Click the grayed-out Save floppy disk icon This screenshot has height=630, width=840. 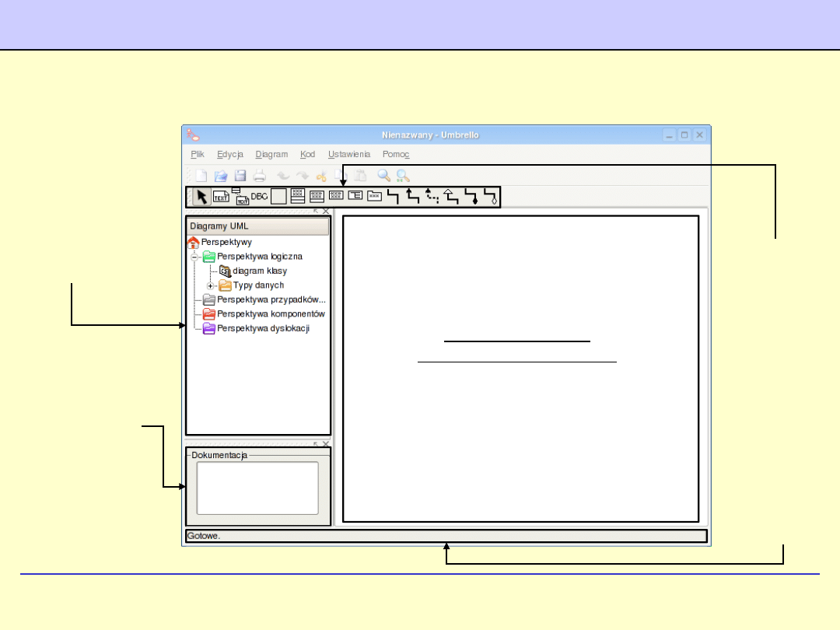point(240,176)
